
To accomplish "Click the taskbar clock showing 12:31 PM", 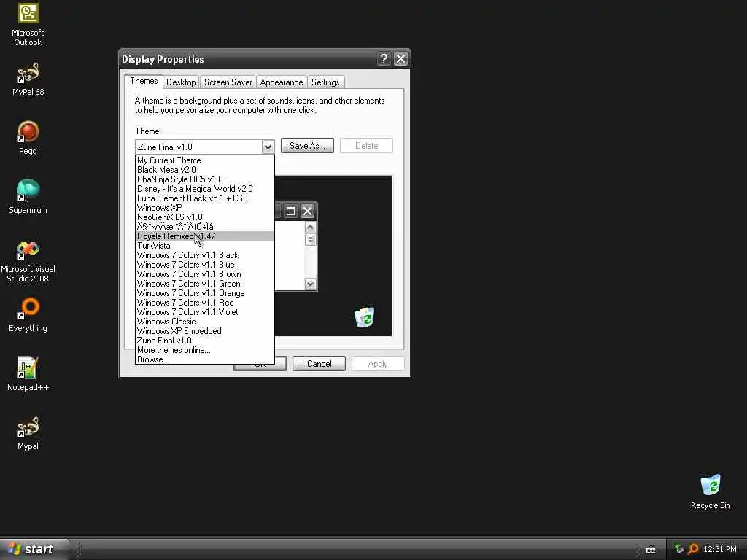I will click(x=720, y=549).
